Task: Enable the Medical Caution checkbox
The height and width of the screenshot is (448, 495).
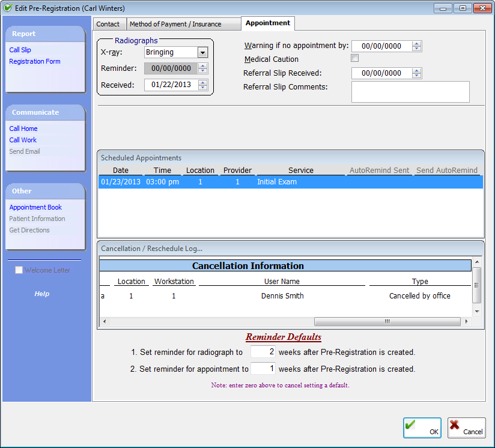Action: [354, 58]
